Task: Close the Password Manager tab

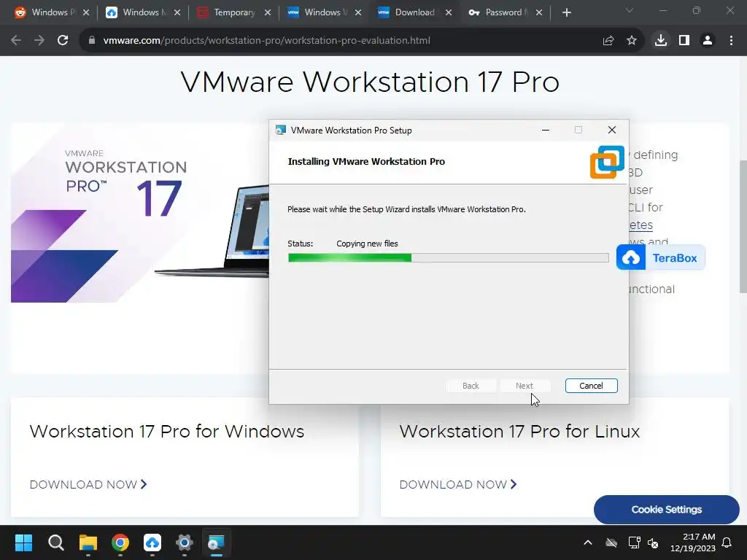Action: click(x=539, y=12)
